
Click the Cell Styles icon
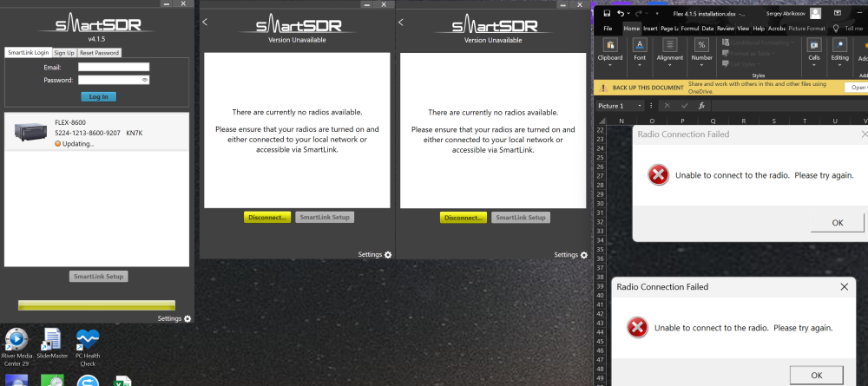coord(726,64)
